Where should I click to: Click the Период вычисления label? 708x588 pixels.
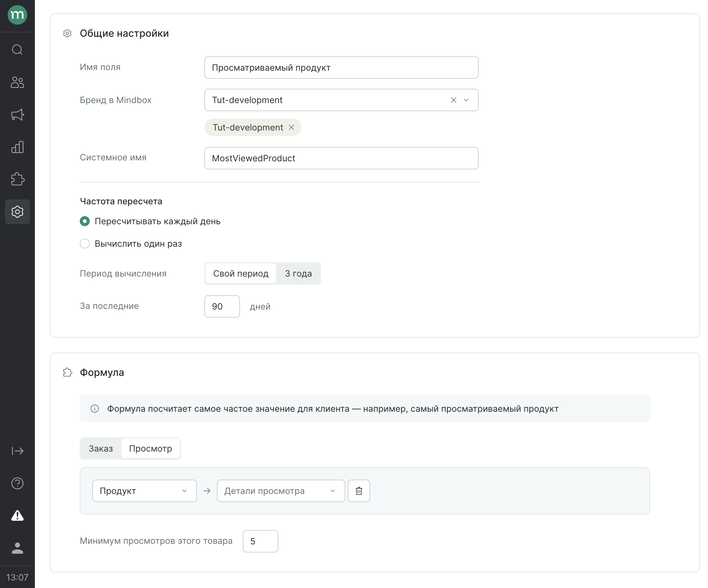pyautogui.click(x=123, y=274)
